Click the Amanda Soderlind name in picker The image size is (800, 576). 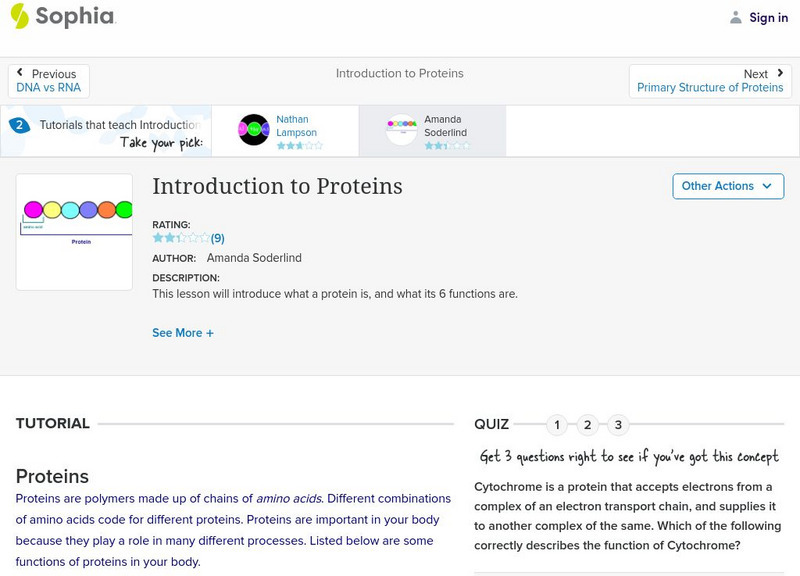point(445,126)
